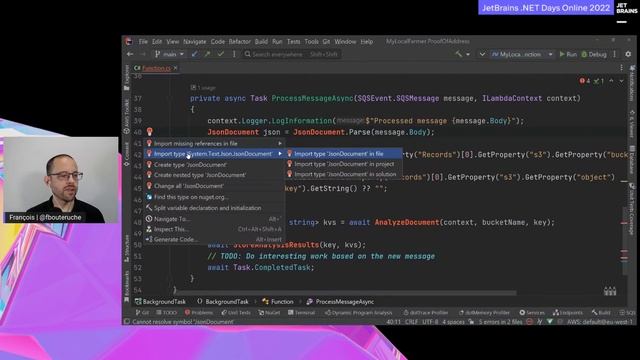
Task: Open the Bookmarks sidebar panel
Action: (127, 287)
